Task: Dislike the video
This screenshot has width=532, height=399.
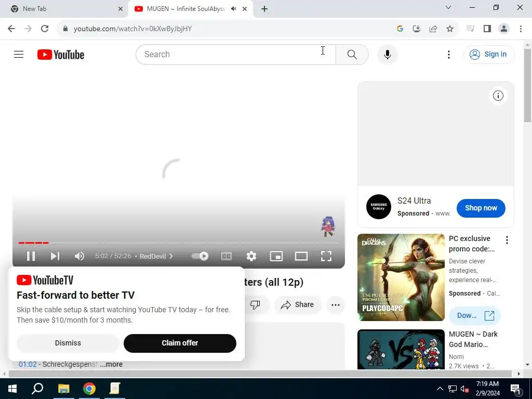Action: [x=255, y=304]
